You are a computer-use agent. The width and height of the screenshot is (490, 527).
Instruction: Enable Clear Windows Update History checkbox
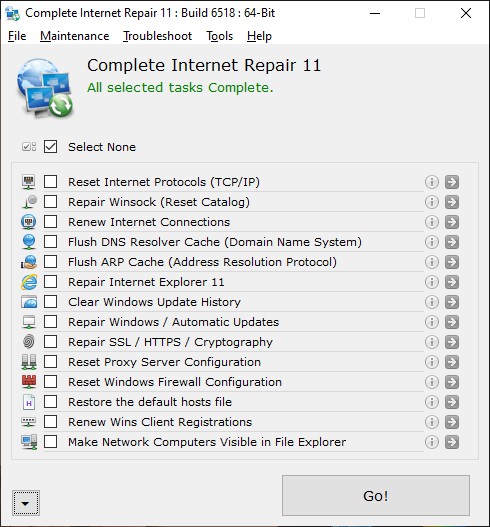50,302
